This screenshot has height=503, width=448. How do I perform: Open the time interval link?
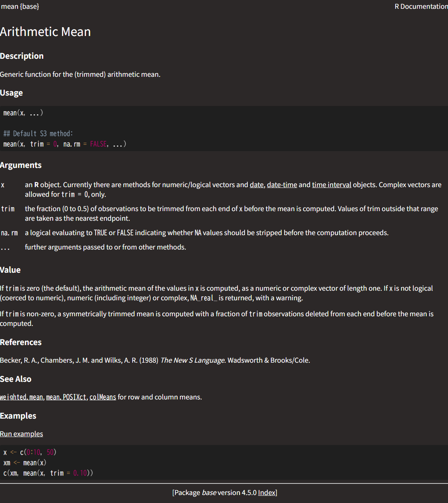(x=331, y=185)
